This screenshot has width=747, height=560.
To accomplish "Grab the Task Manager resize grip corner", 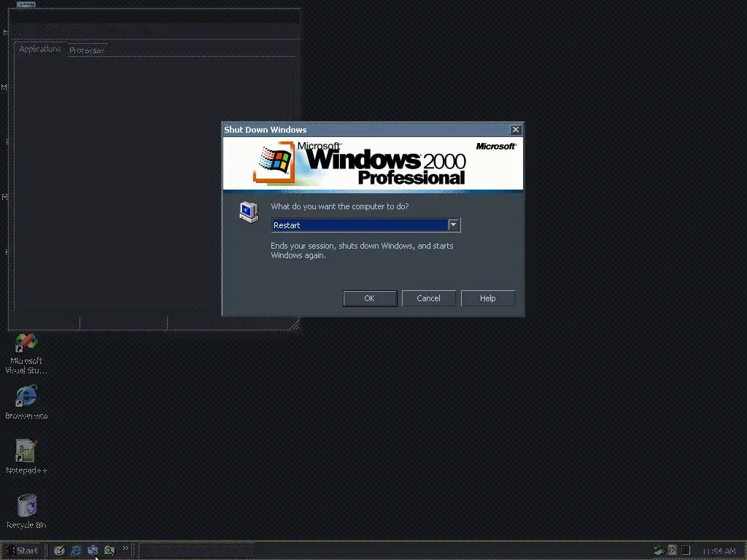I will tap(295, 325).
